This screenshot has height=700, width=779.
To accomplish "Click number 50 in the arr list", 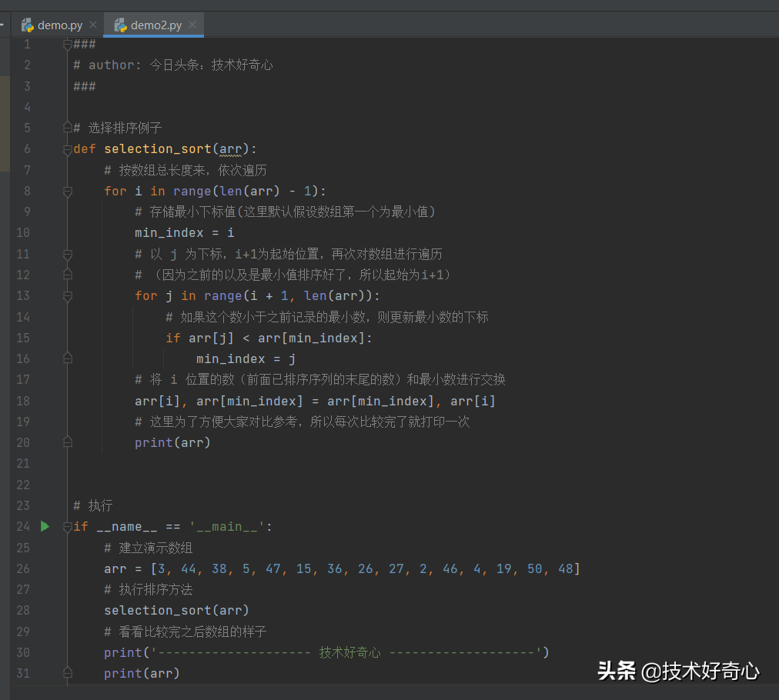I will [x=534, y=569].
